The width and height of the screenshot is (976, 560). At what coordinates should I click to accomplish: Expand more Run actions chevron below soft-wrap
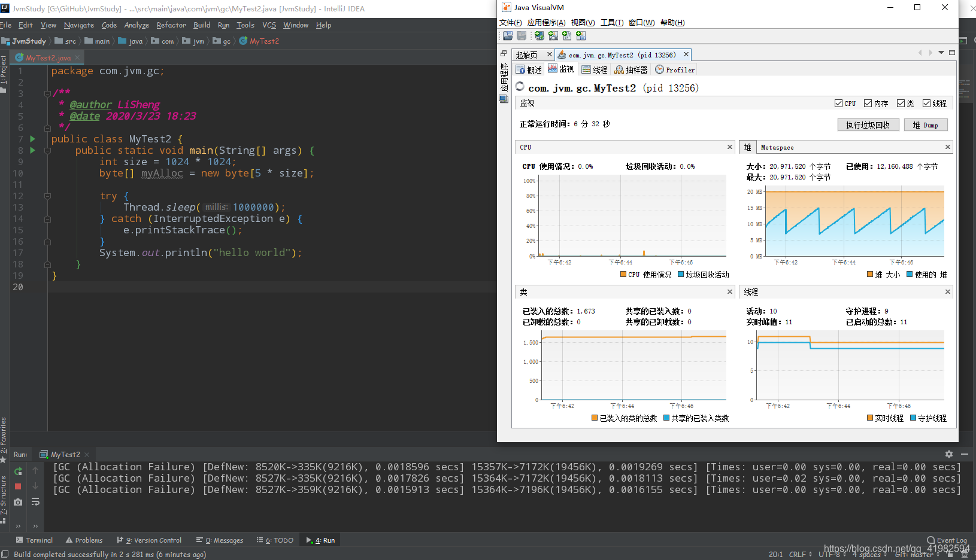35,526
